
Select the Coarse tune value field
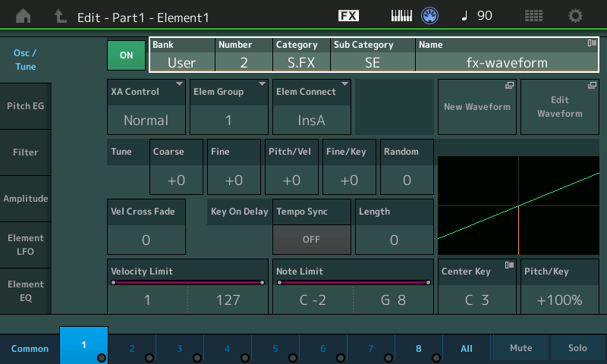coord(176,180)
